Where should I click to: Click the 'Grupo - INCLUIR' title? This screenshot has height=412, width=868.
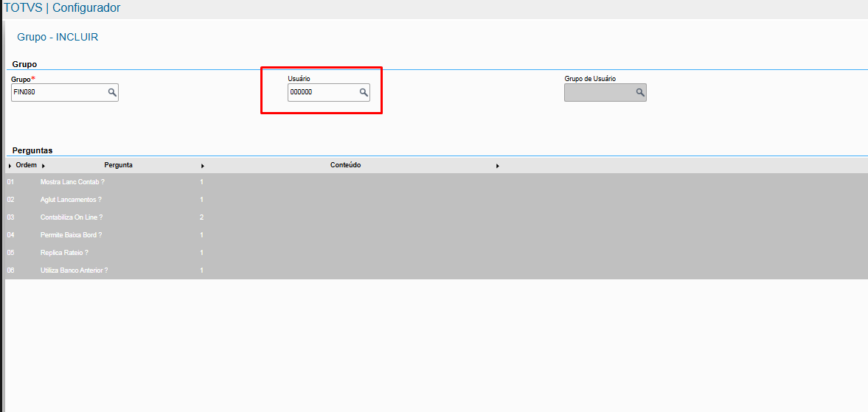(58, 38)
